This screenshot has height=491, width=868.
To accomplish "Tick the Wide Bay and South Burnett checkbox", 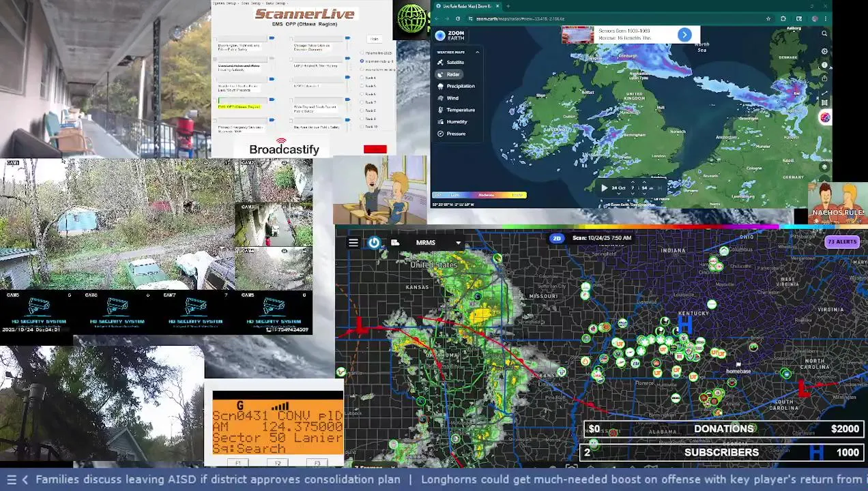I will 291,101.
